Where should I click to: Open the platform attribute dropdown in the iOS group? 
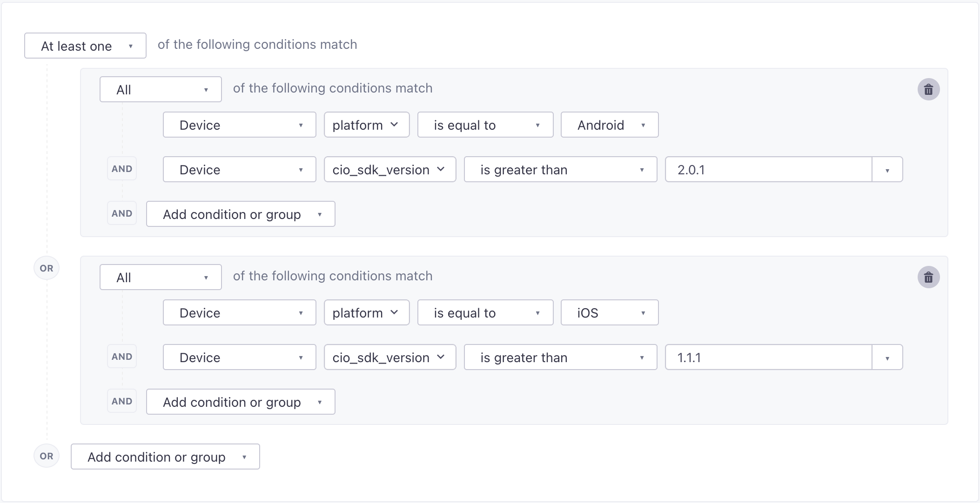pos(366,312)
